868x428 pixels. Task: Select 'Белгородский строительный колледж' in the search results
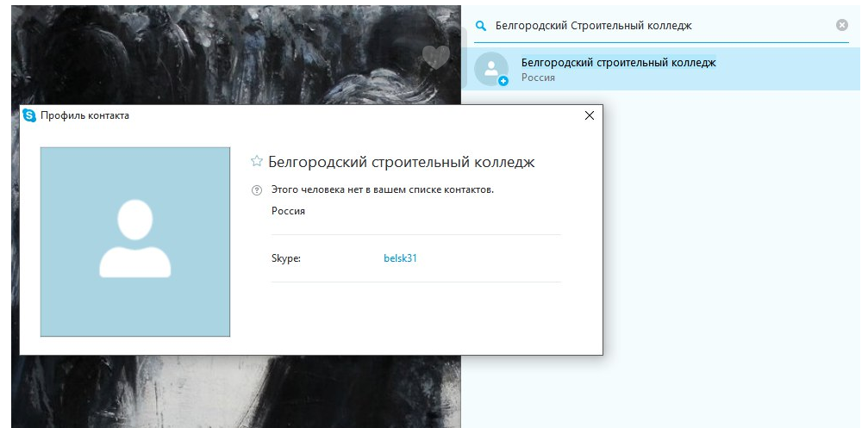click(x=618, y=63)
